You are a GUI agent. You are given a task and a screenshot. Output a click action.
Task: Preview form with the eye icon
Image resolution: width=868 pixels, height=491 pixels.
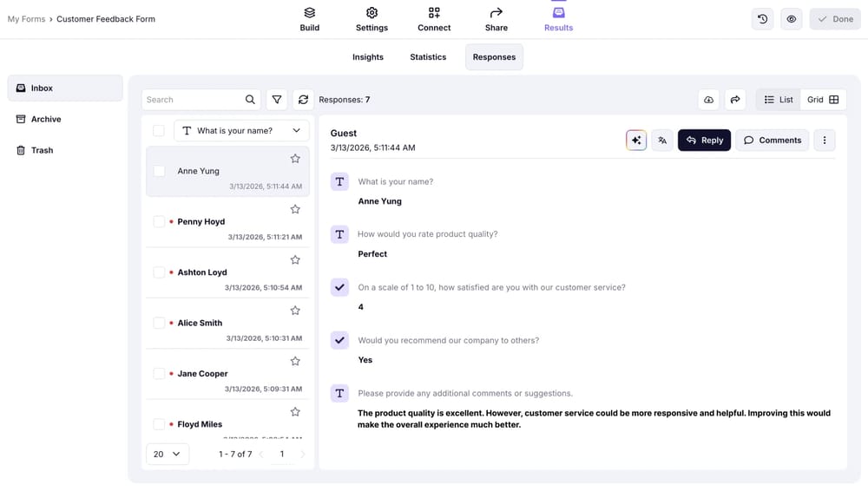(791, 19)
